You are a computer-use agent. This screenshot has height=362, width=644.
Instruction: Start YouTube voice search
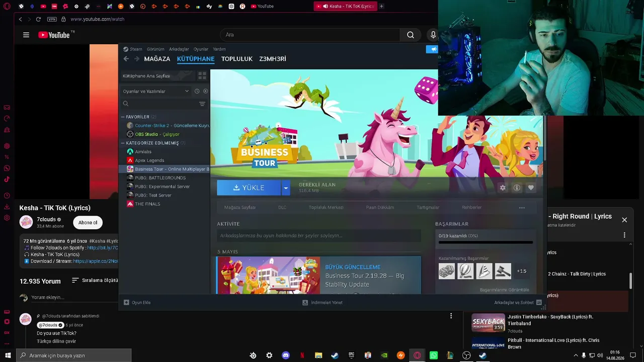point(433,35)
